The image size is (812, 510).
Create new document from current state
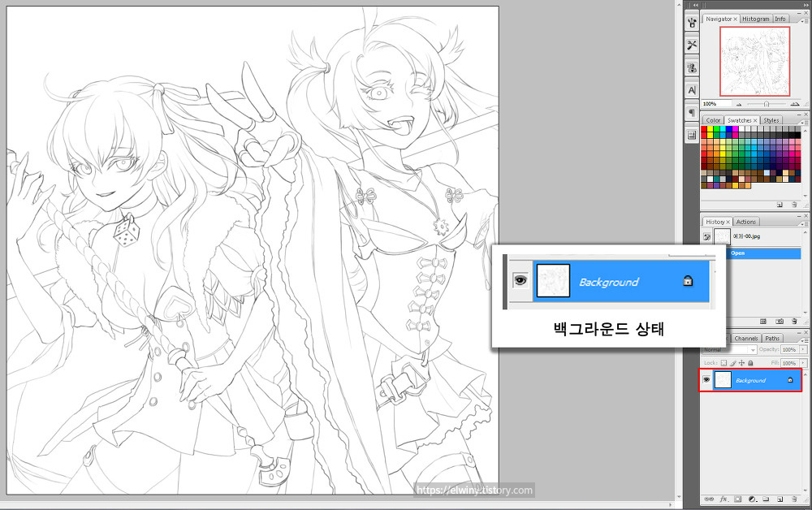click(x=762, y=322)
